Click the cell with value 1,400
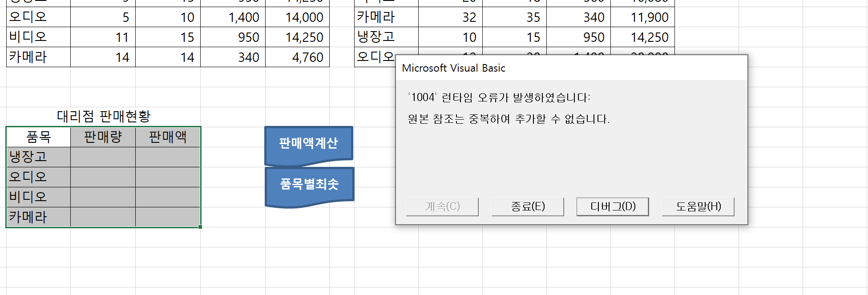This screenshot has width=868, height=295. click(x=233, y=17)
